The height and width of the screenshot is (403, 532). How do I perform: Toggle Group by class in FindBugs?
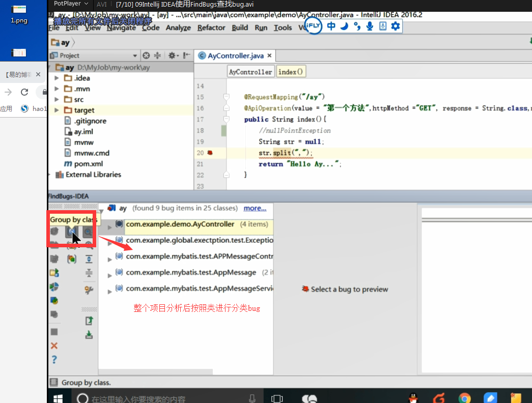pos(72,232)
